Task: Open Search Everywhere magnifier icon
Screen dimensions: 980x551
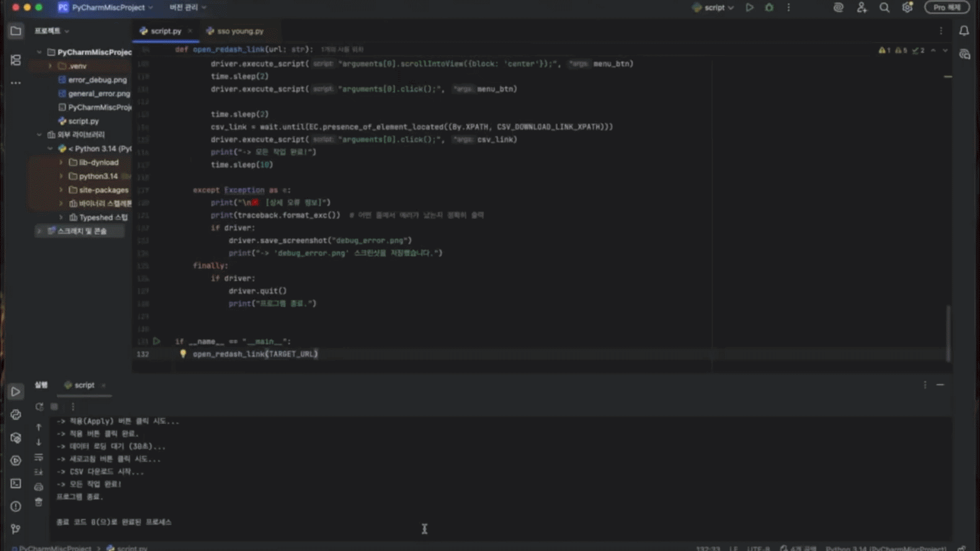Action: click(885, 8)
